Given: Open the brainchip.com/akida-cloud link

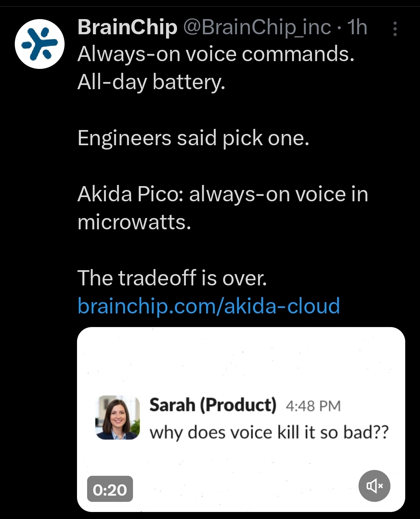Looking at the screenshot, I should pyautogui.click(x=209, y=306).
